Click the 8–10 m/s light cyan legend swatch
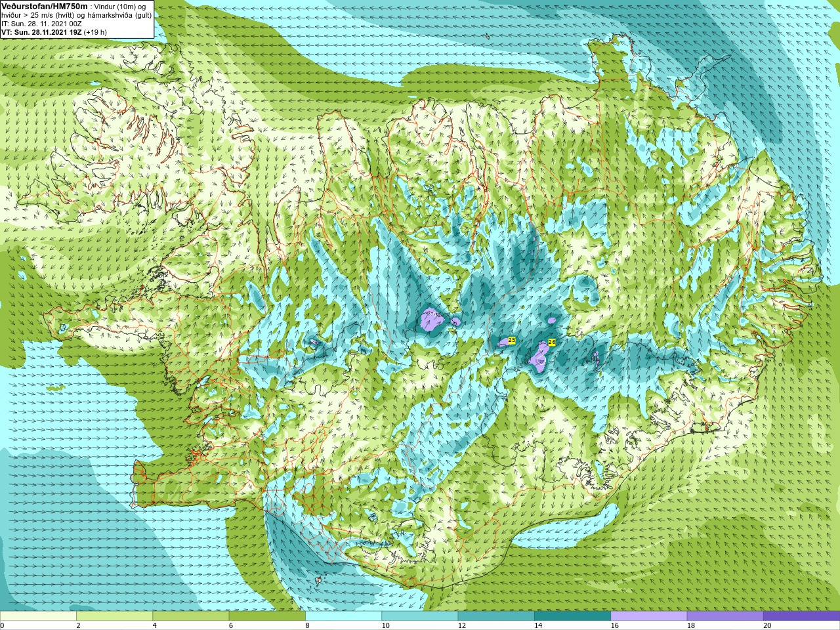Viewport: 840px width, 630px height. 343,616
